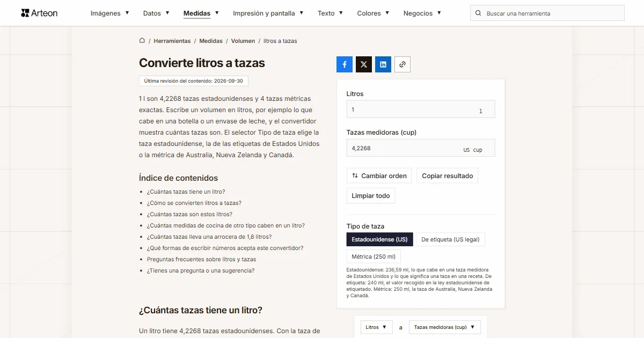The height and width of the screenshot is (338, 644).
Task: Click Cambiar orden button
Action: [x=379, y=175]
